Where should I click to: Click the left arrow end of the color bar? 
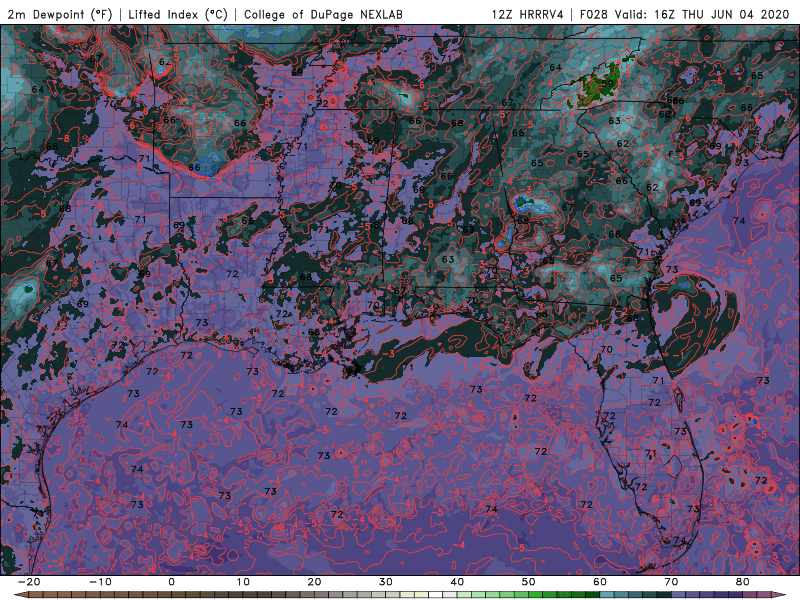pos(20,595)
